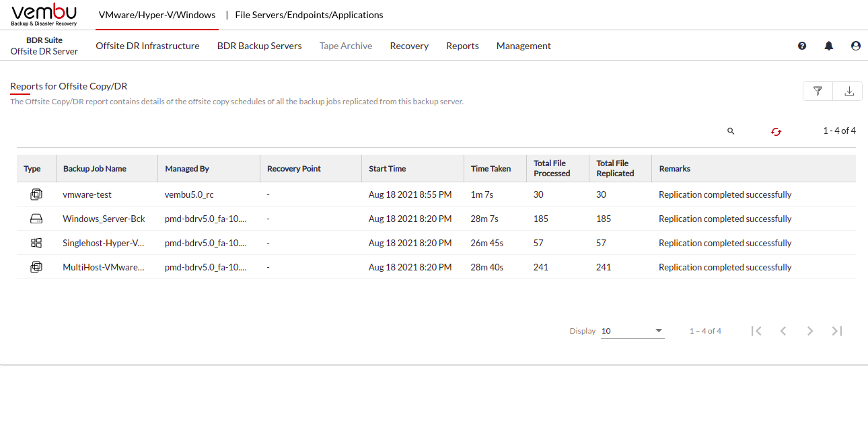Click the VMware type icon for MultiHost-VMware
The height and width of the screenshot is (446, 868).
[36, 267]
